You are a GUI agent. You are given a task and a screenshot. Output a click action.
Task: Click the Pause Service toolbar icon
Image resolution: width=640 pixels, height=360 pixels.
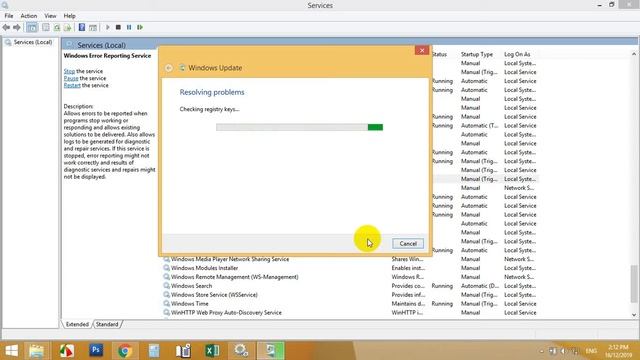click(129, 27)
